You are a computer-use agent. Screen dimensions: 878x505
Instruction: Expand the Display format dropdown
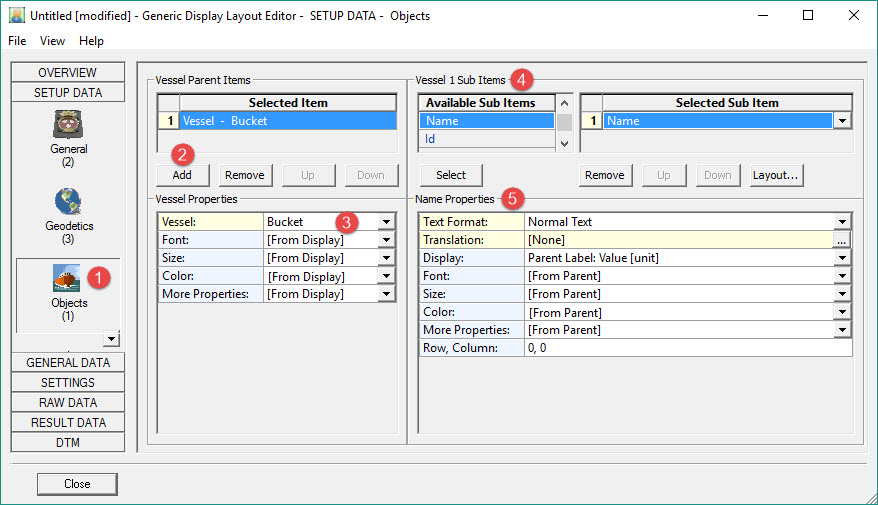tap(842, 258)
